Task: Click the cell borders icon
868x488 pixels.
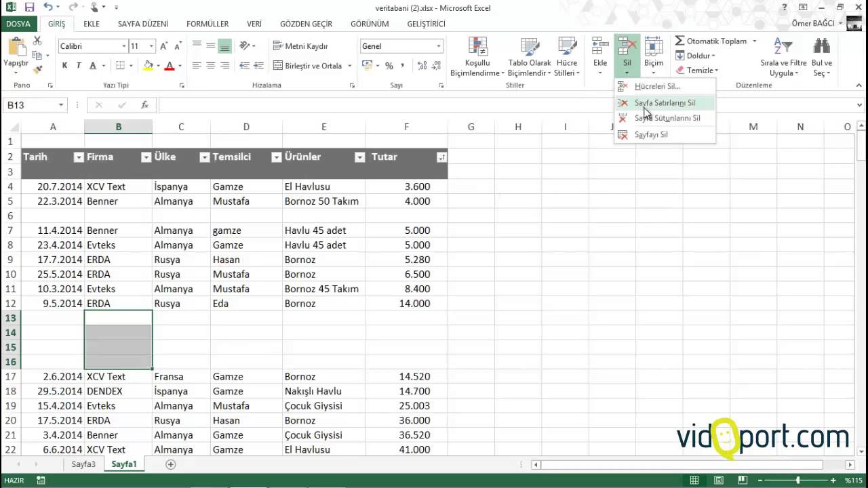Action: [x=121, y=66]
